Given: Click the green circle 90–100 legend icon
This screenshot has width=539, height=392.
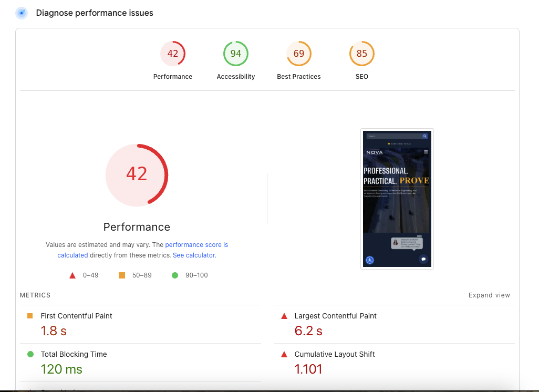Looking at the screenshot, I should pos(175,275).
